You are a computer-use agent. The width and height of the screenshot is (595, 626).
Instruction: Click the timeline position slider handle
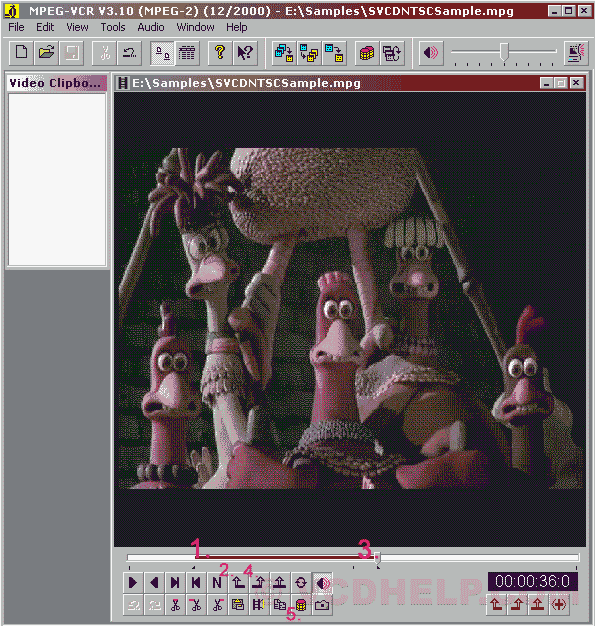pos(377,559)
